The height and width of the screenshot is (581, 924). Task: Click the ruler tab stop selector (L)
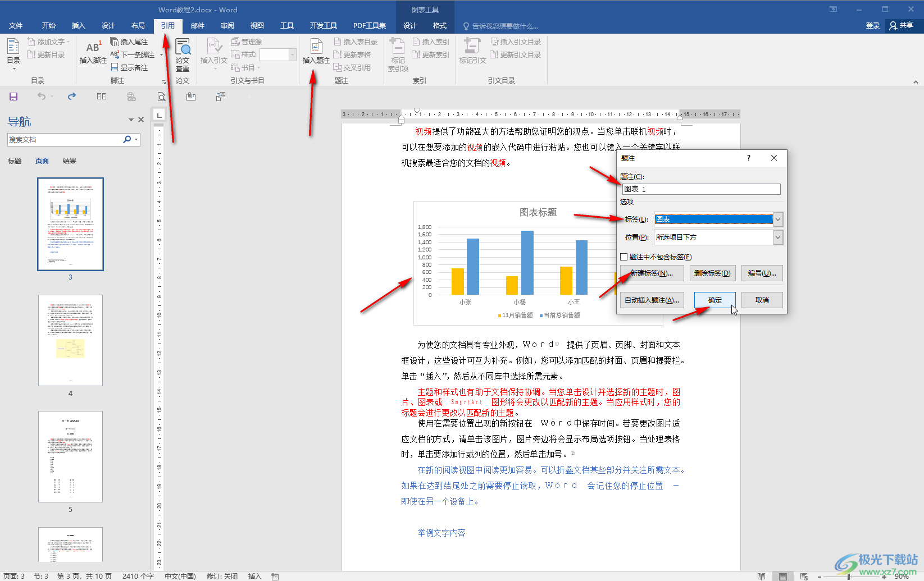click(160, 115)
